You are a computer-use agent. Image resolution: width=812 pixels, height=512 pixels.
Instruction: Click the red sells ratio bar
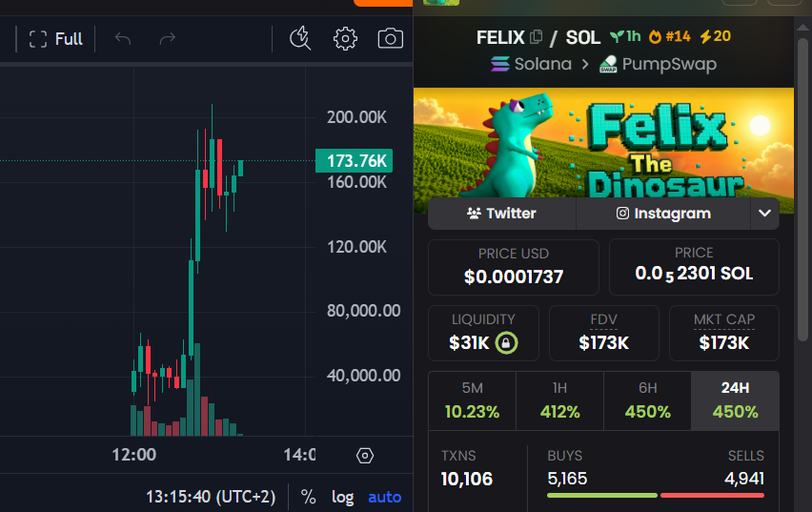[x=713, y=496]
